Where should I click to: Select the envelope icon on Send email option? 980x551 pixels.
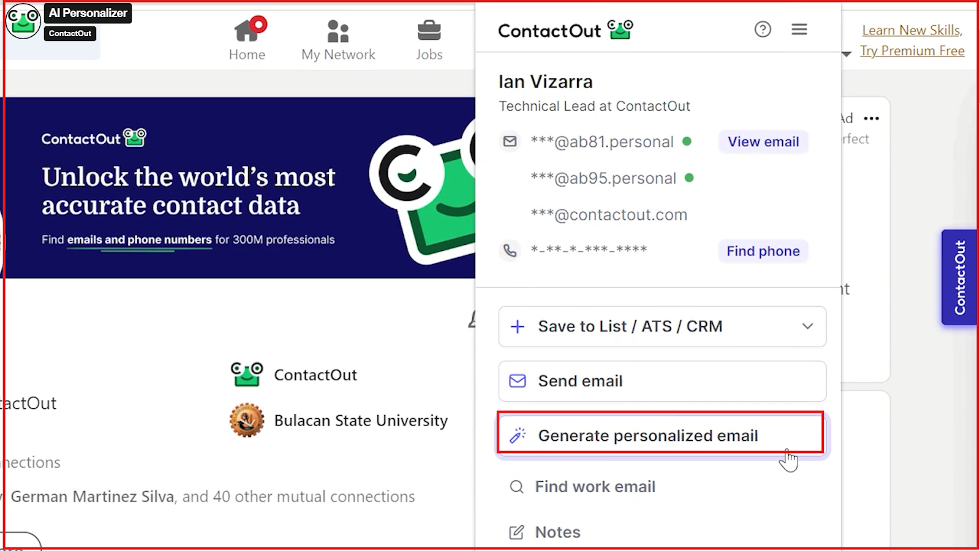click(x=517, y=380)
